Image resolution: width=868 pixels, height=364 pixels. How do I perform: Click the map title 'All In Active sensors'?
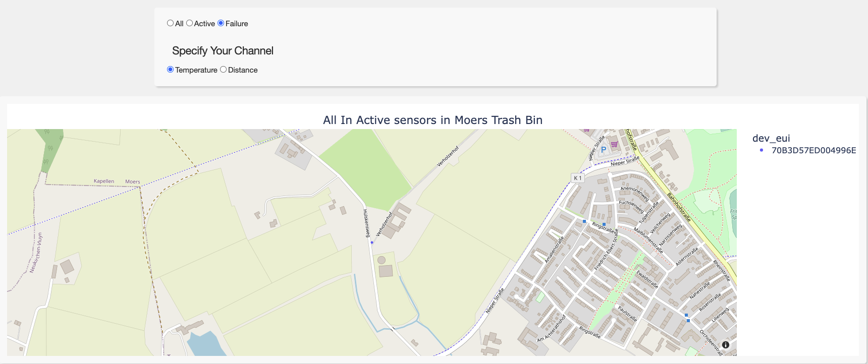pos(432,120)
